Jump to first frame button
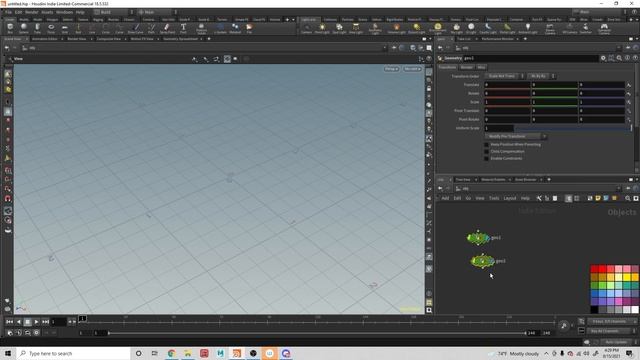 [9, 322]
